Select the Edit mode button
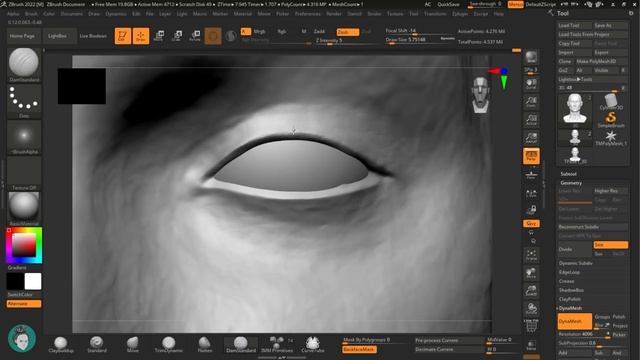Image resolution: width=640 pixels, height=360 pixels. tap(122, 36)
